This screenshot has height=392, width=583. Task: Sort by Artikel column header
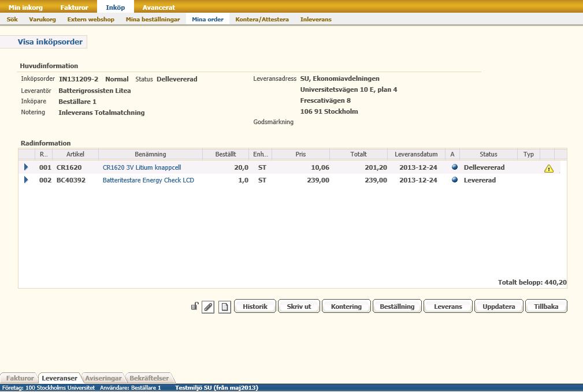(76, 154)
